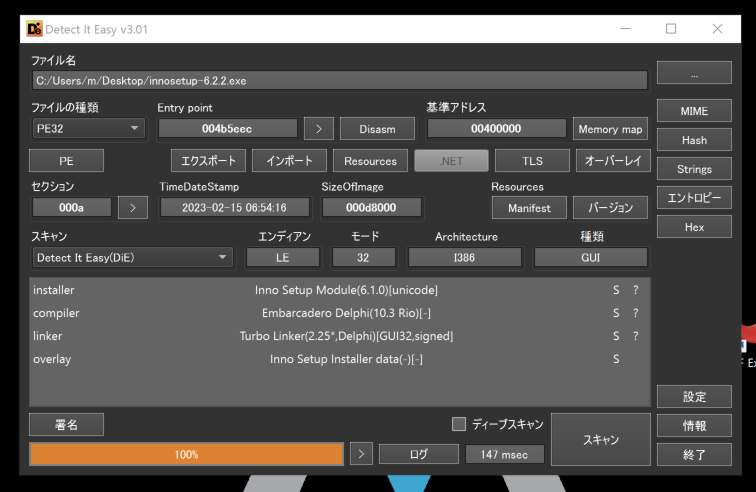Select the Turbo Linker(2.25*,Delphi) linker row
This screenshot has height=492, width=756.
339,336
